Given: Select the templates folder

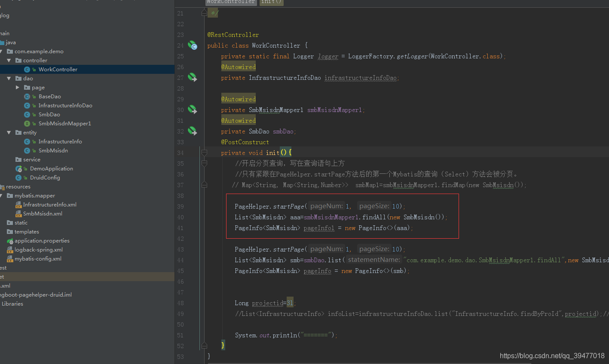Looking at the screenshot, I should [27, 232].
